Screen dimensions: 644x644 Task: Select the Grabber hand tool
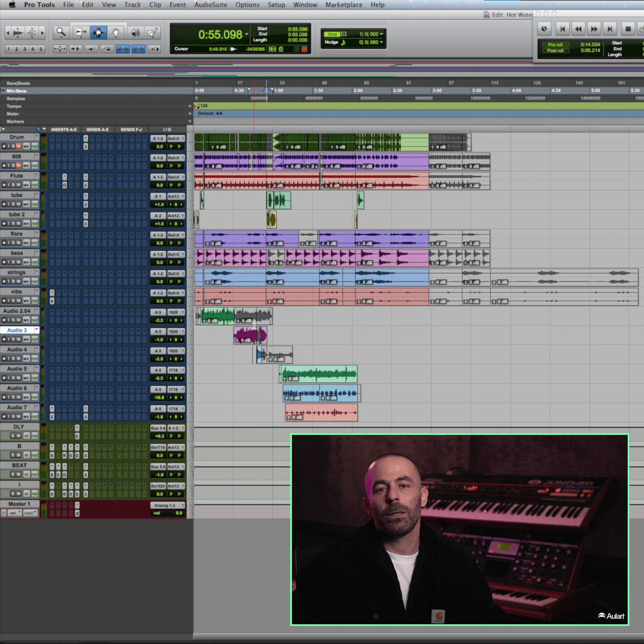115,32
